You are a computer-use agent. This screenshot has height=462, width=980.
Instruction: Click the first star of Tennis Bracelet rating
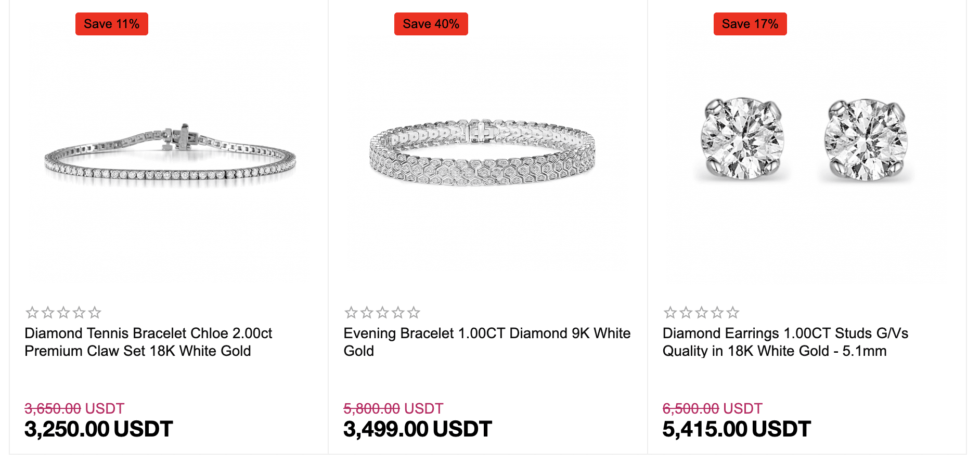coord(32,313)
